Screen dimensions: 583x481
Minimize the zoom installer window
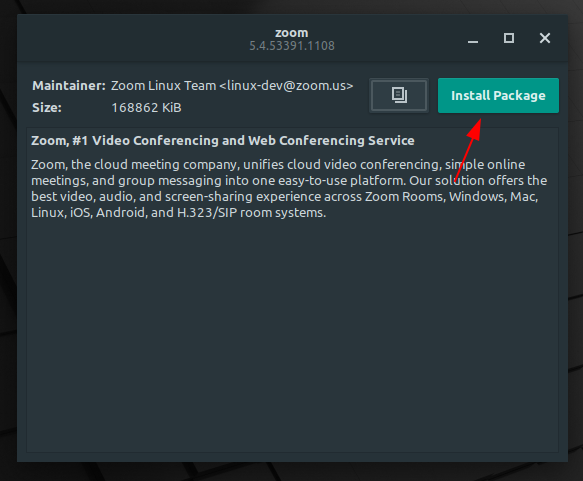[473, 39]
